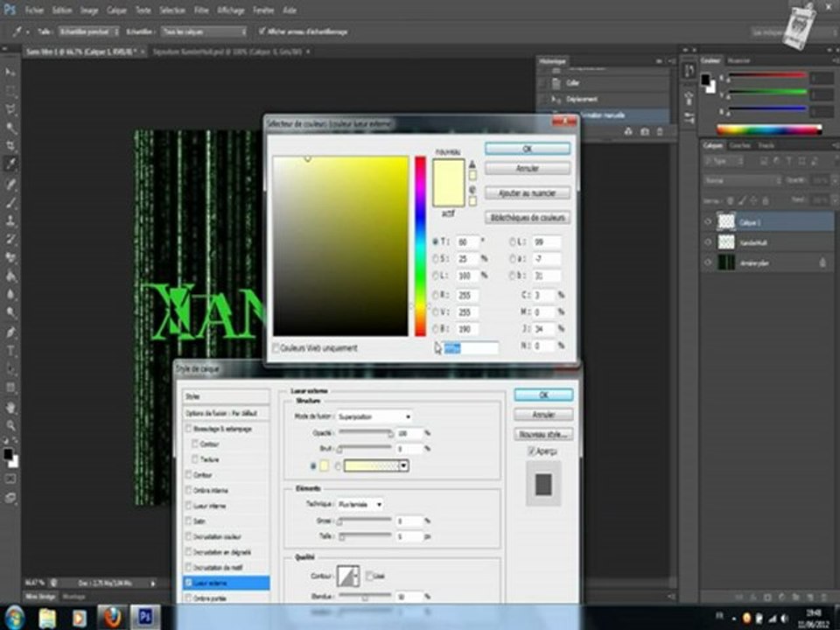Enable Ombre interne style checkbox
This screenshot has width=840, height=630.
pyautogui.click(x=189, y=490)
